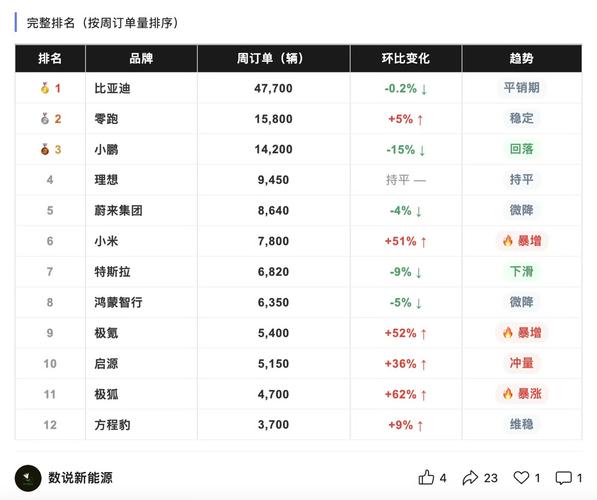Open comments via speech bubble icon
The image size is (597, 500).
(x=563, y=478)
